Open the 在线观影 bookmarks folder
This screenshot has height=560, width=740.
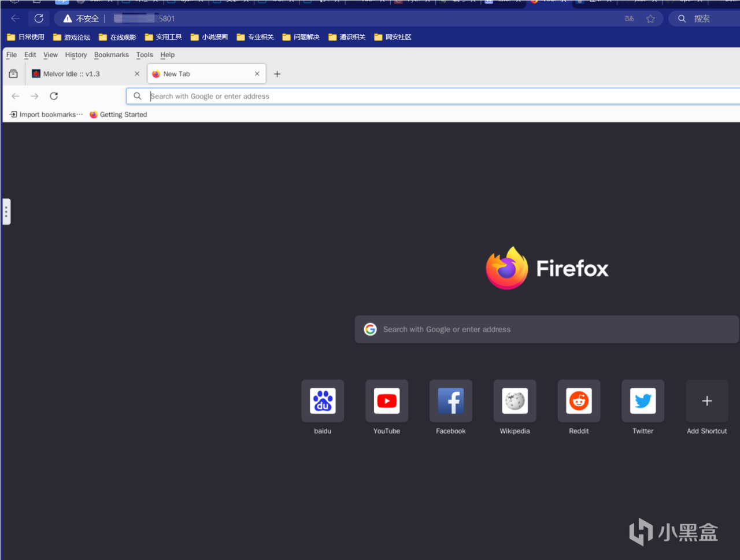(117, 37)
